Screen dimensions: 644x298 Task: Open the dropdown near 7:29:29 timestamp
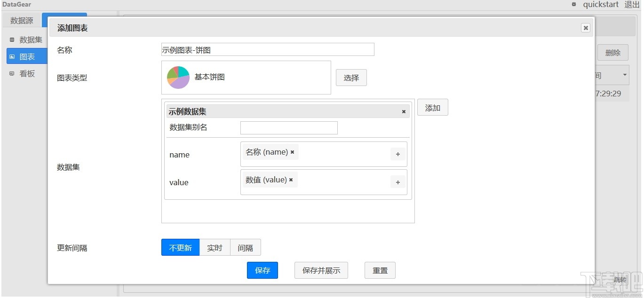pos(625,75)
